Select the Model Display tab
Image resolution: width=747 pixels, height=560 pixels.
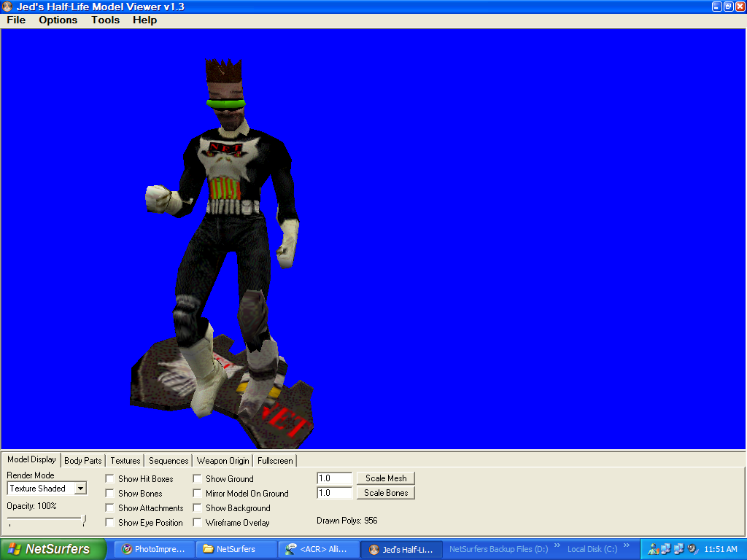tap(31, 459)
